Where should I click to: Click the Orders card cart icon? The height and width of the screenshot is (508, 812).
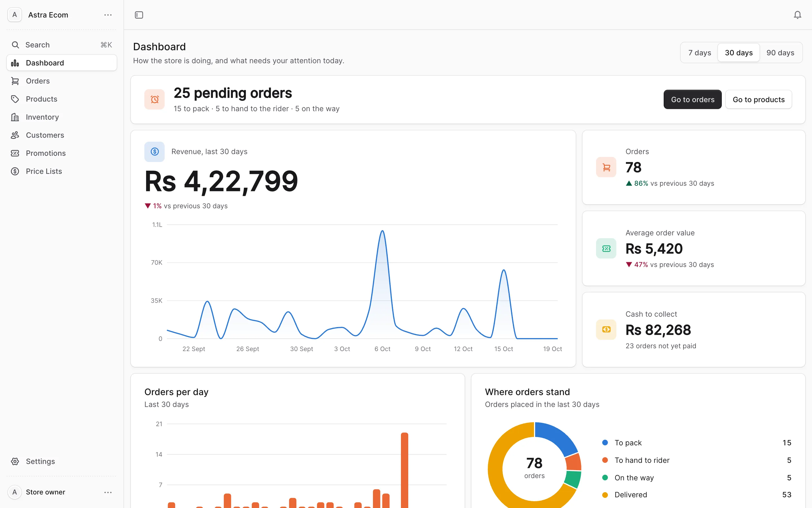tap(606, 167)
